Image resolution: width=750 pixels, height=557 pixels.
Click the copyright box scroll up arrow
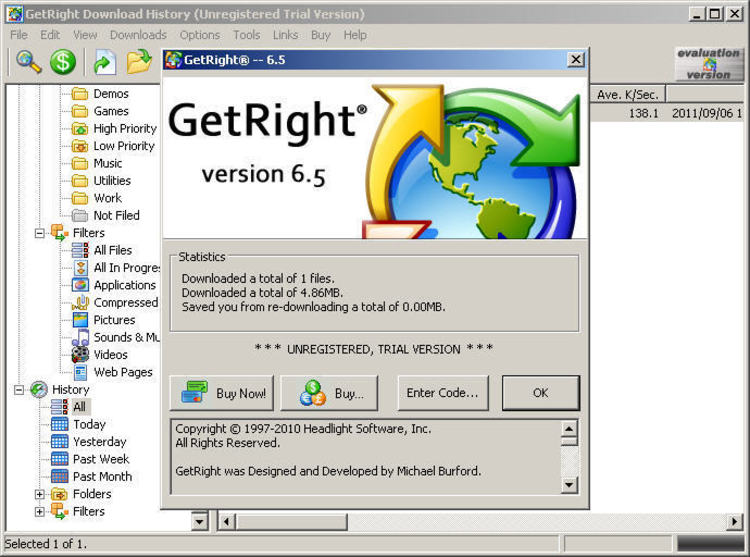[569, 428]
